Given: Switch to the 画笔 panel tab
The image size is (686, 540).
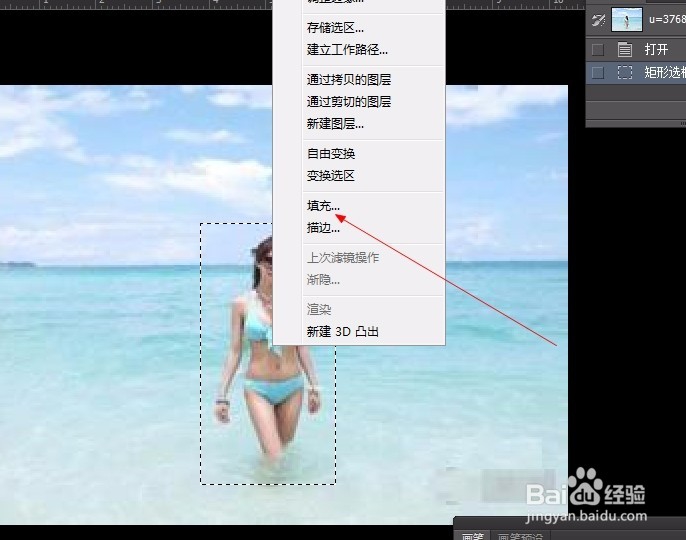Looking at the screenshot, I should pyautogui.click(x=472, y=536).
